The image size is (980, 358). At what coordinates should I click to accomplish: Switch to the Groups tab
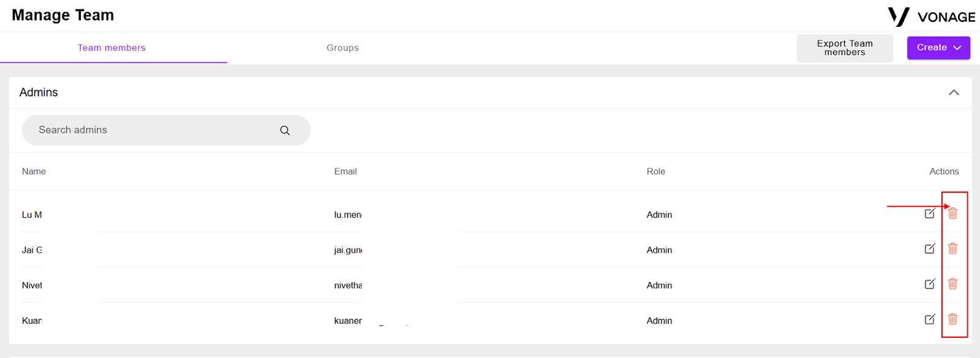(342, 48)
